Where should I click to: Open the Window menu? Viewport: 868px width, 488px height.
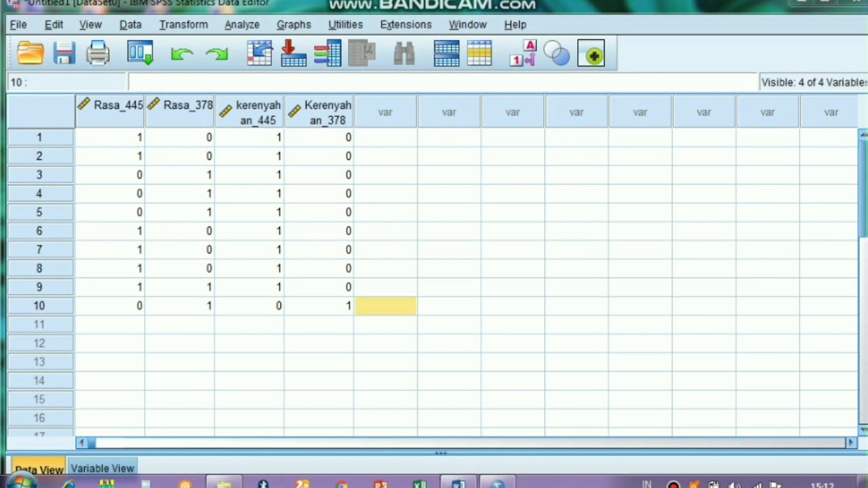point(467,24)
